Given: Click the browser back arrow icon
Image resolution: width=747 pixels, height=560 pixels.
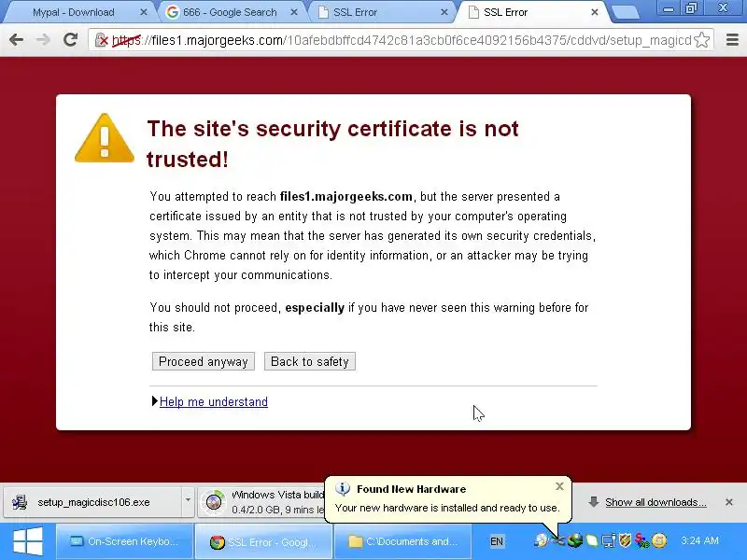Looking at the screenshot, I should 16,40.
